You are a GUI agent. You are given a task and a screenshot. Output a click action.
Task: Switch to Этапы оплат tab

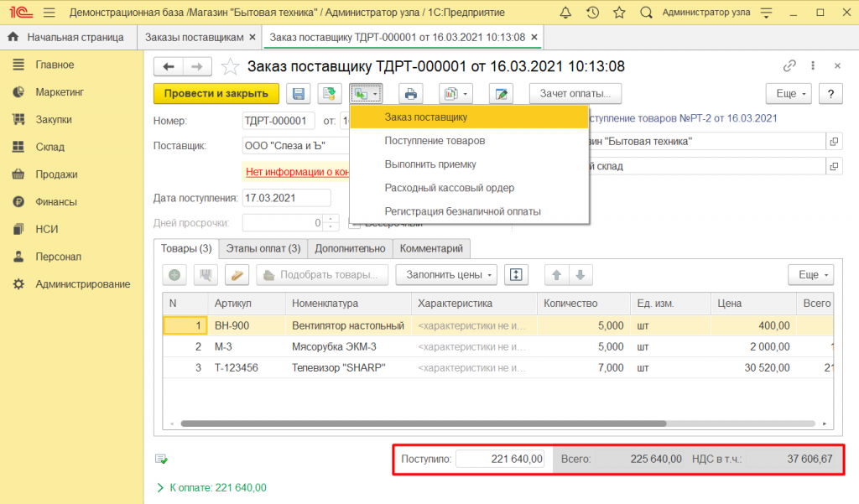[263, 248]
